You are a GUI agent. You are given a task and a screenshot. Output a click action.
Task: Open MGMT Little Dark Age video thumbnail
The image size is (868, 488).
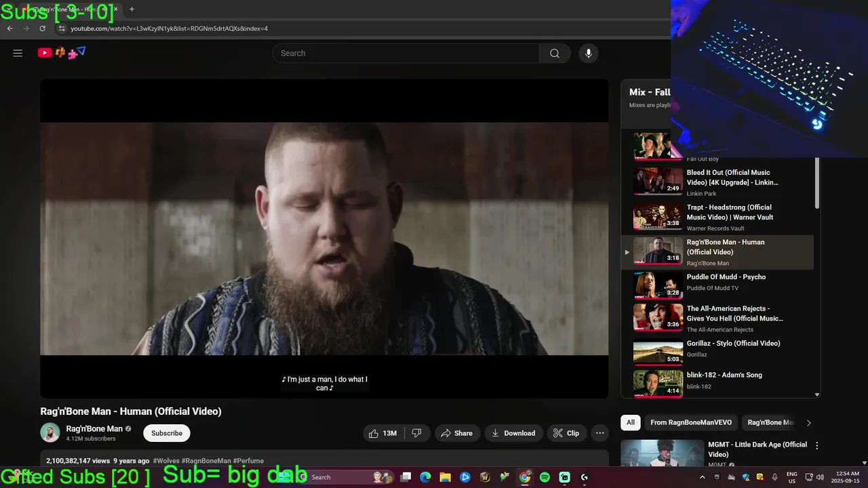pyautogui.click(x=663, y=453)
